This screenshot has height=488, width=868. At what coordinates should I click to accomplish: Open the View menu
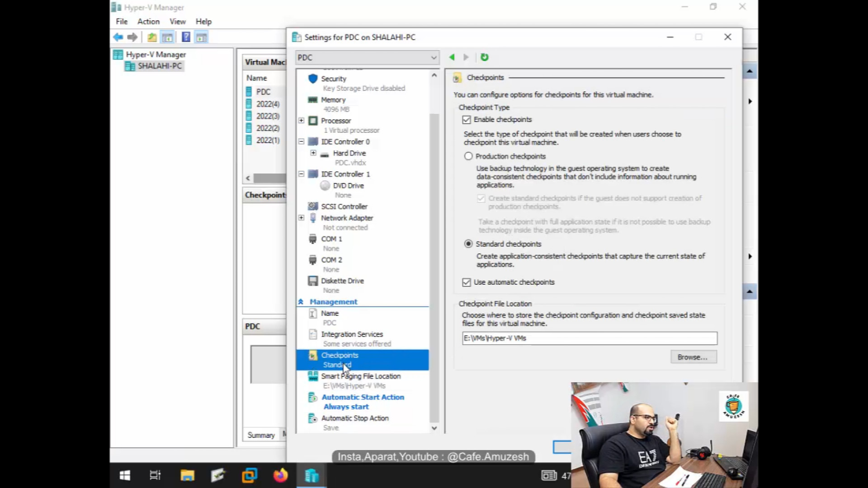(178, 21)
